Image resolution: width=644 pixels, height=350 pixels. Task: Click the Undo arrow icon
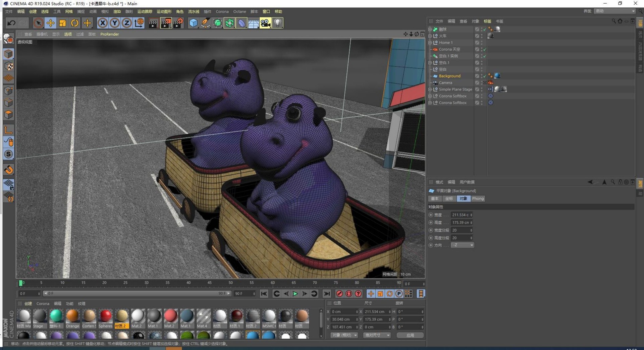(x=11, y=23)
